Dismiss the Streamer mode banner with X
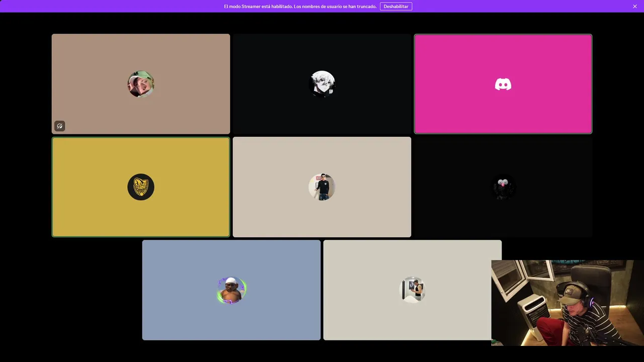The height and width of the screenshot is (362, 644). tap(635, 7)
